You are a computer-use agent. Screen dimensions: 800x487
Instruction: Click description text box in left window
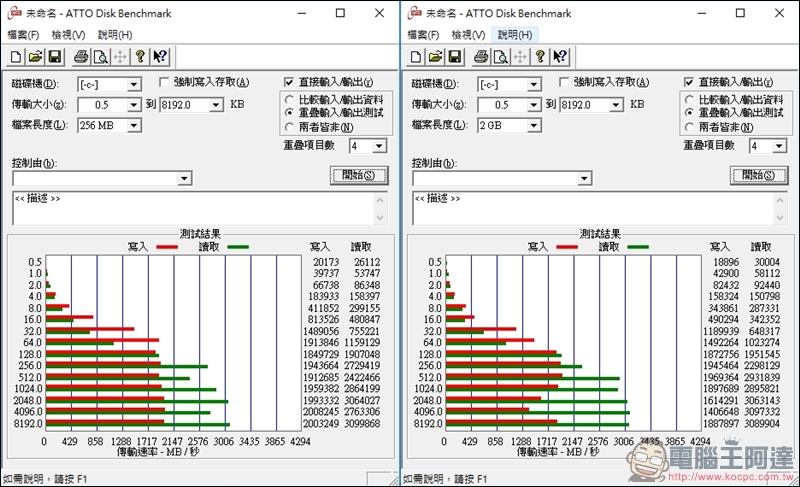[194, 208]
